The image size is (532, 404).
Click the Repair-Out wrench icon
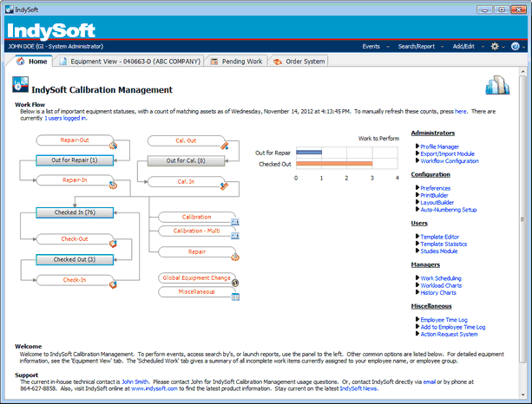(x=111, y=146)
